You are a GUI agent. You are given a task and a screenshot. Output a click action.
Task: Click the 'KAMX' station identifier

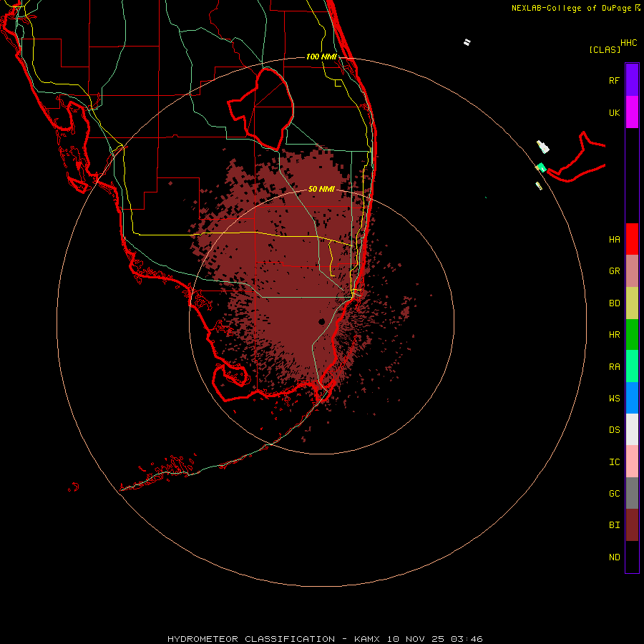(x=367, y=639)
